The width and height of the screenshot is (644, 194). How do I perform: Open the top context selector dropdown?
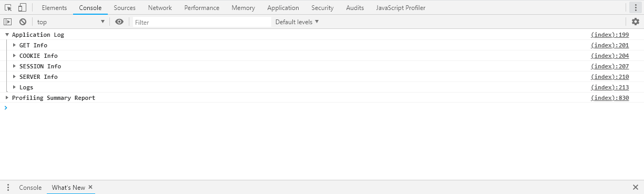click(x=70, y=22)
